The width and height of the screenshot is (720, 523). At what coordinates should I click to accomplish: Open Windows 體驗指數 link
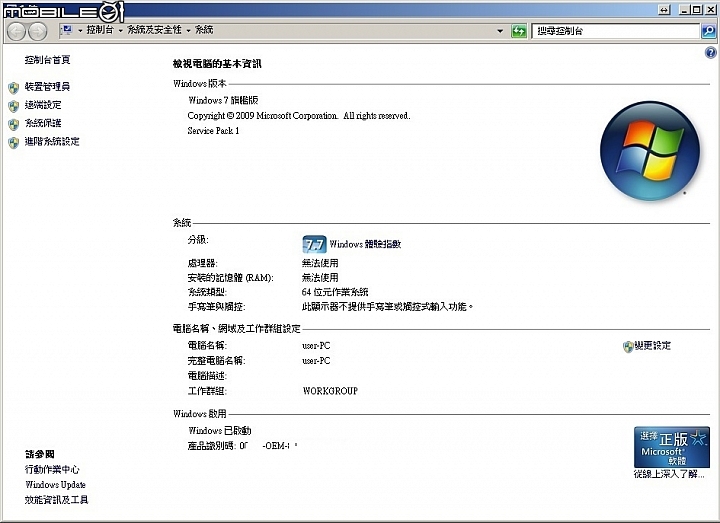coord(365,244)
